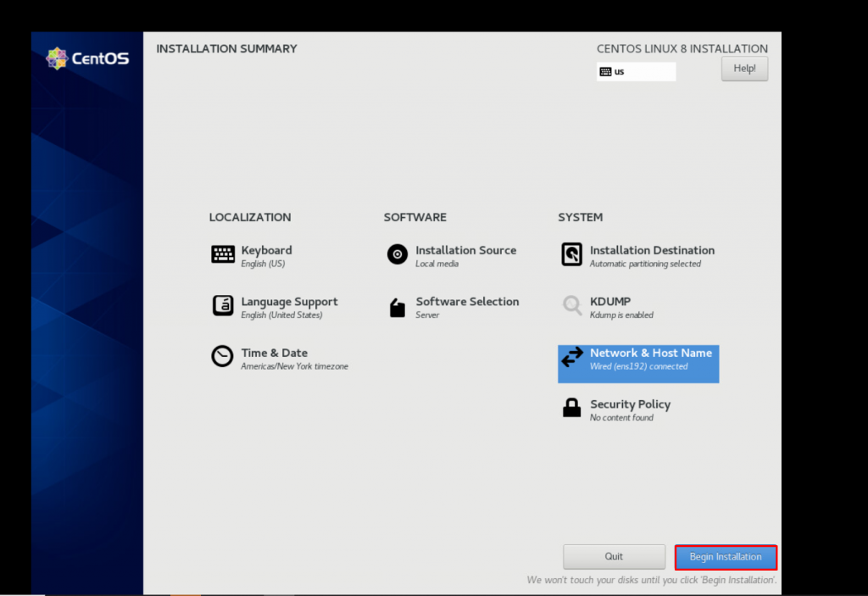
Task: Click the Network & Host Name arrows icon
Action: click(x=572, y=358)
